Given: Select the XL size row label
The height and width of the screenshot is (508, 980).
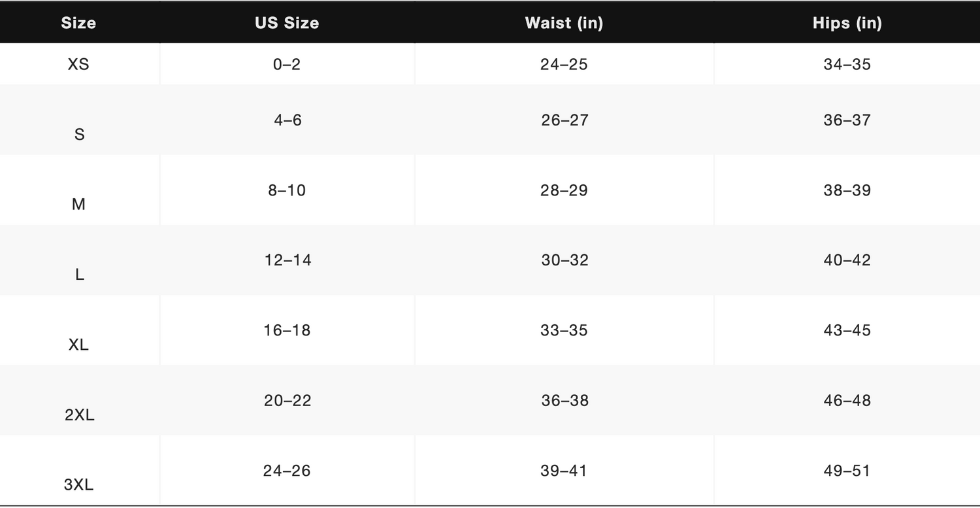Looking at the screenshot, I should click(78, 345).
